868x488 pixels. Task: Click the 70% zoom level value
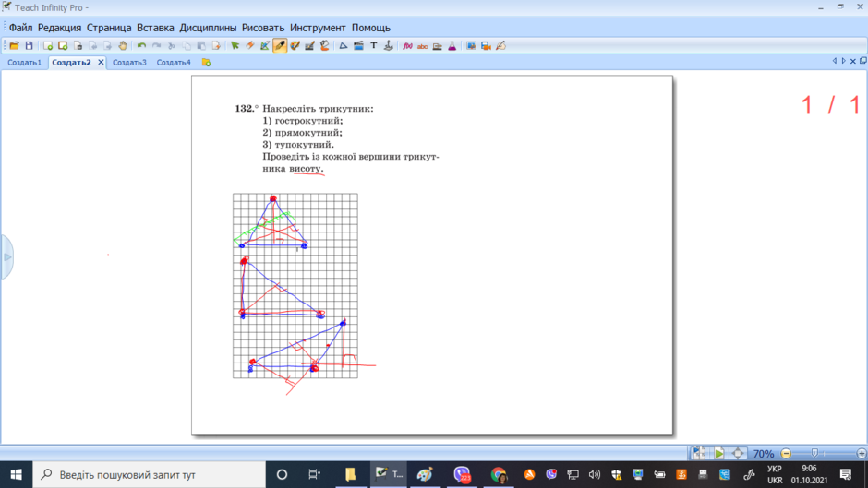(x=764, y=454)
